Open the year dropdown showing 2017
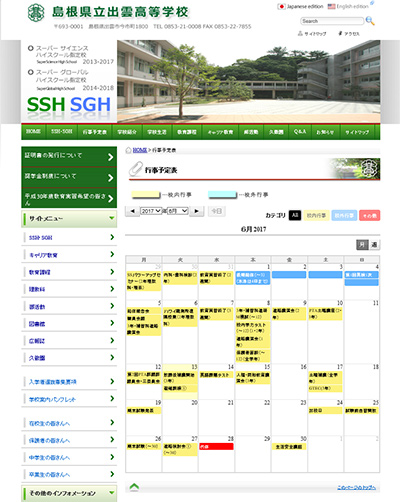This screenshot has height=502, width=400. tap(151, 211)
